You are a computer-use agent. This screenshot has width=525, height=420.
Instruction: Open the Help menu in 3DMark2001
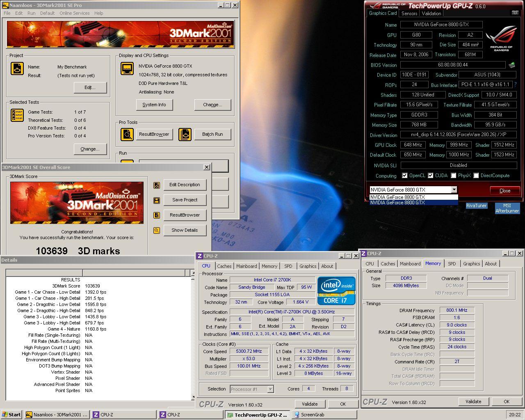(99, 13)
